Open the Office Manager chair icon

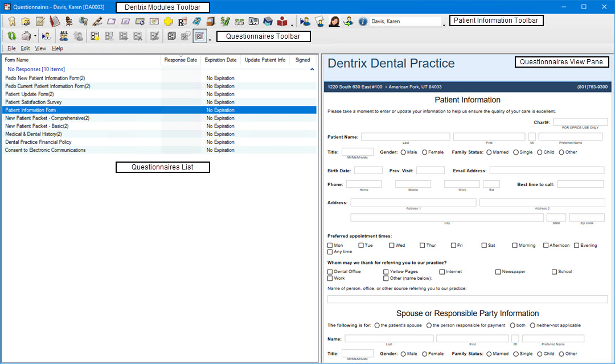pyautogui.click(x=69, y=22)
